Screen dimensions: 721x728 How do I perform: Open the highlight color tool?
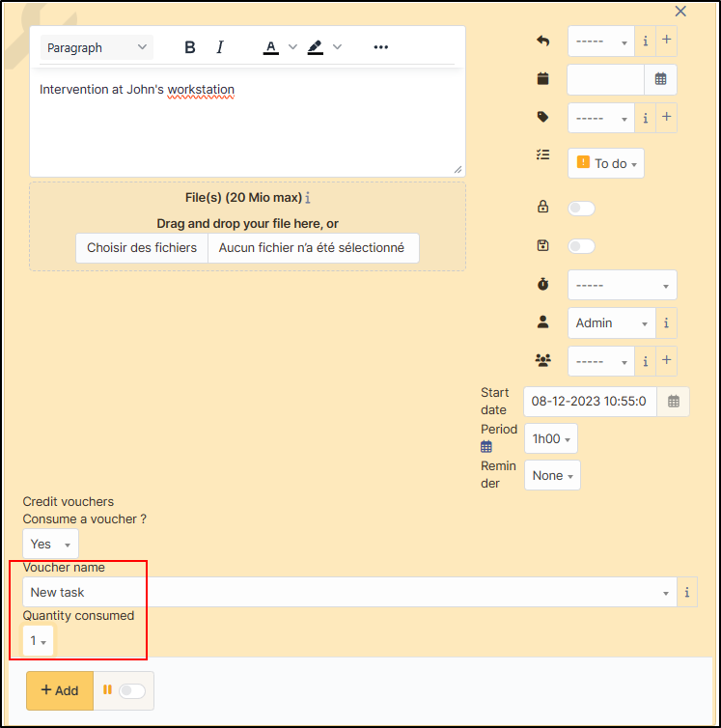tap(316, 47)
